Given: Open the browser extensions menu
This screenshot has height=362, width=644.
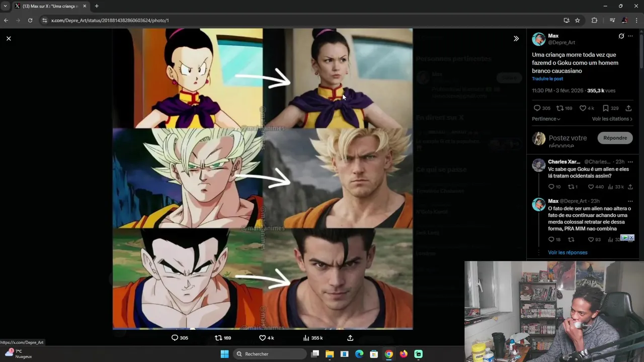Looking at the screenshot, I should pyautogui.click(x=594, y=20).
